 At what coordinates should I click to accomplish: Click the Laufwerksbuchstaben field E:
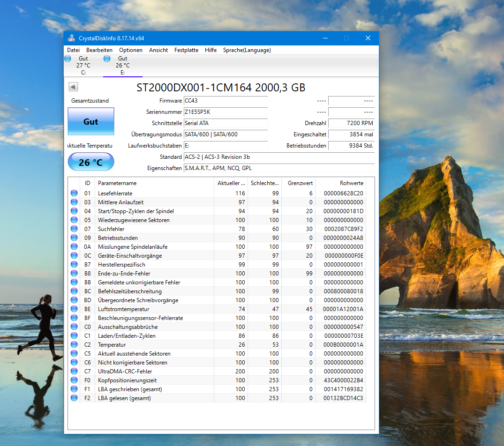click(226, 146)
